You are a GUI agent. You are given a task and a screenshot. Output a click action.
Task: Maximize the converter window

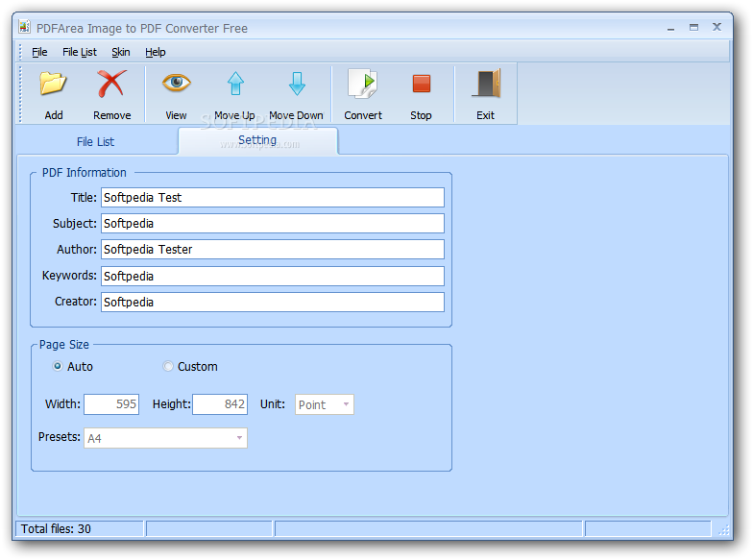pos(693,27)
